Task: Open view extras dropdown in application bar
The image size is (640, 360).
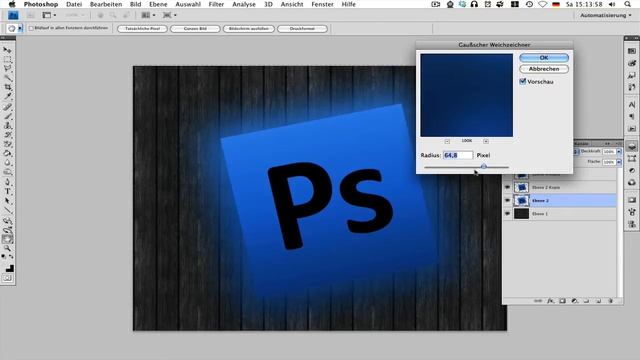Action: coord(49,16)
